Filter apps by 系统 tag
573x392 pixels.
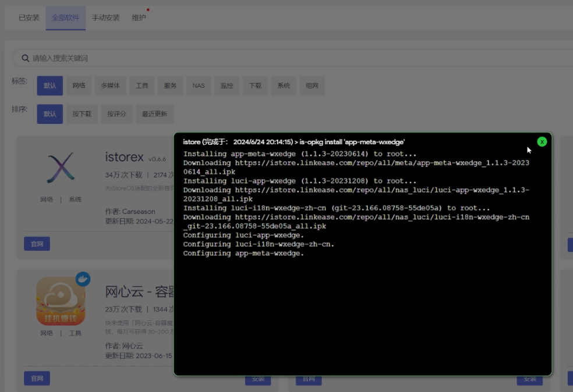284,85
